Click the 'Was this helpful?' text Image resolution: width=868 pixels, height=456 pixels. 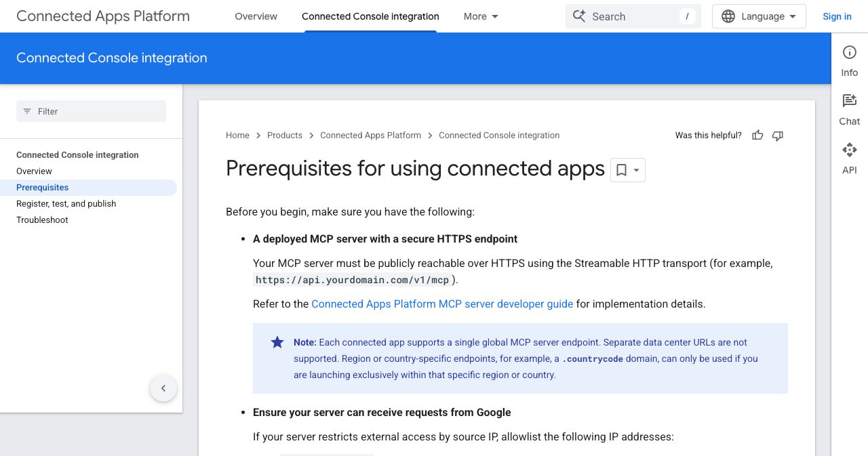coord(709,136)
